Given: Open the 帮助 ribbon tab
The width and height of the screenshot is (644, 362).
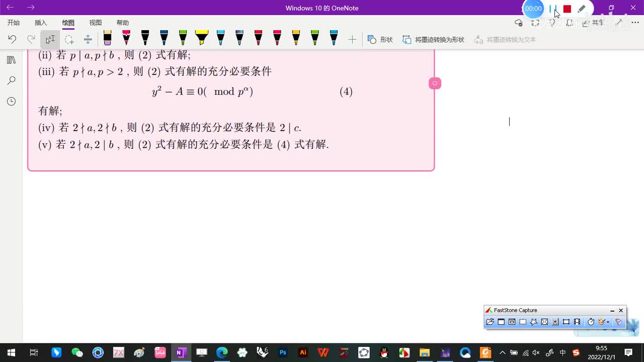Looking at the screenshot, I should click(x=122, y=23).
